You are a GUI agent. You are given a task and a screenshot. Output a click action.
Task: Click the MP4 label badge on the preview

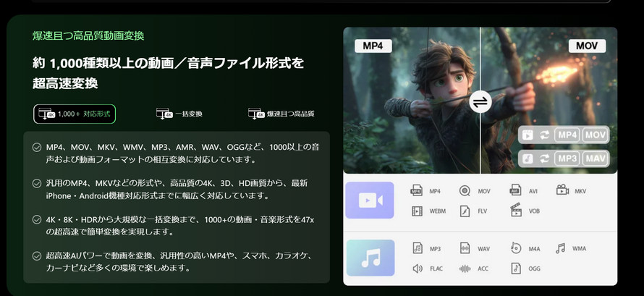click(373, 46)
